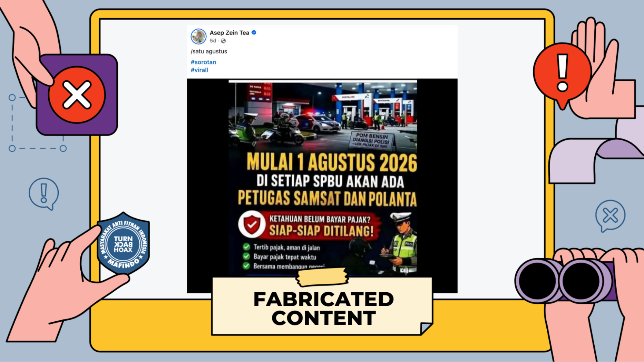Click the 5d post timestamp
Viewport: 644px width, 362px height.
213,41
